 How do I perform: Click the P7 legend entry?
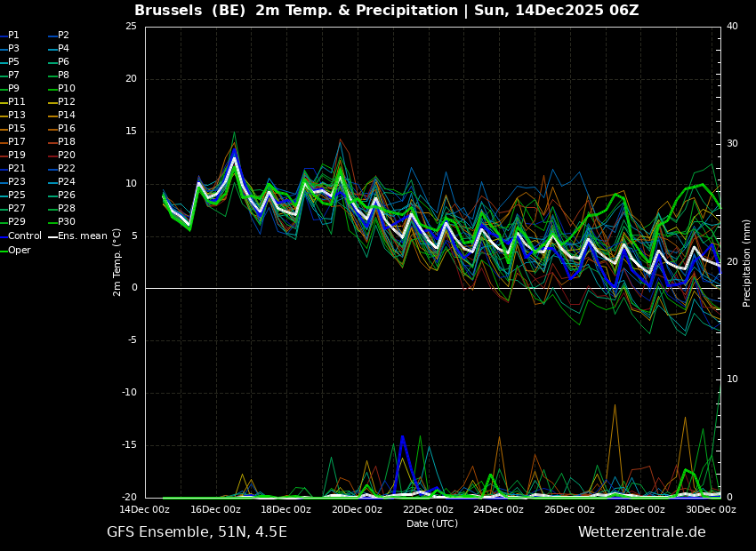pos(13,76)
